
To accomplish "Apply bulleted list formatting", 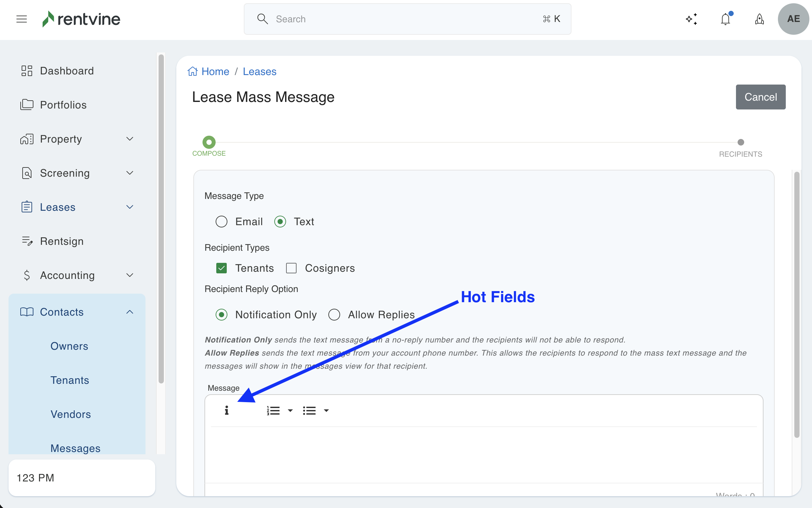I will [309, 411].
